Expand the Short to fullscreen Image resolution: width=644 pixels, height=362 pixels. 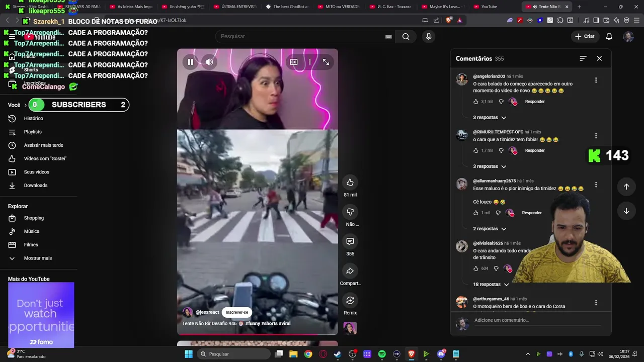tap(326, 62)
